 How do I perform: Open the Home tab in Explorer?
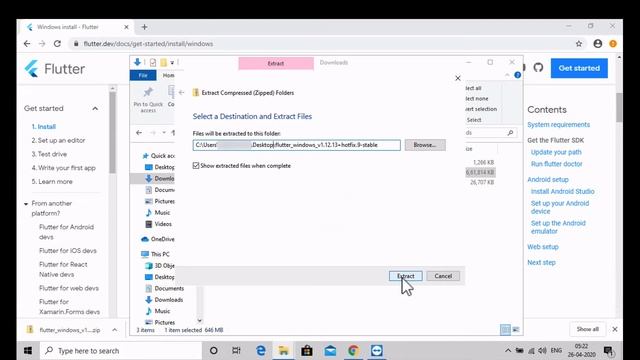coord(168,76)
